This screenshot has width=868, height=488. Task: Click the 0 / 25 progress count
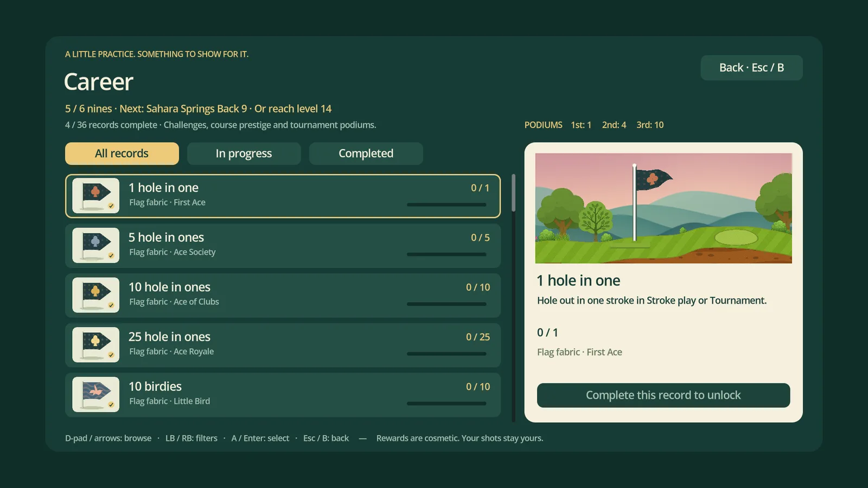pyautogui.click(x=478, y=337)
